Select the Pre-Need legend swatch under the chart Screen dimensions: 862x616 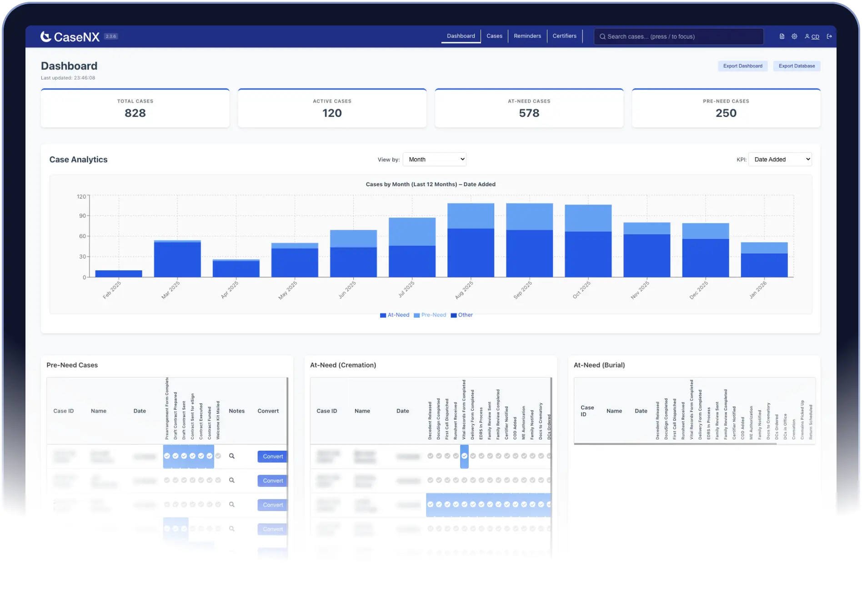(416, 315)
